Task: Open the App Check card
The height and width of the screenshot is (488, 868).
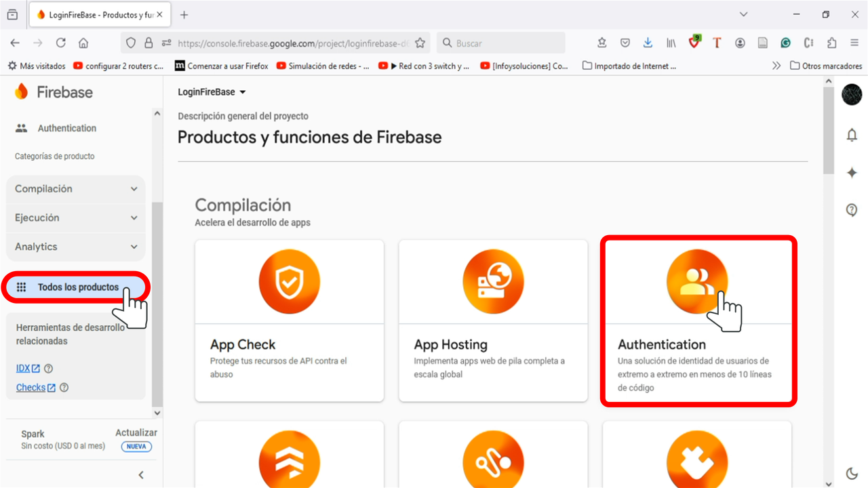Action: click(290, 321)
